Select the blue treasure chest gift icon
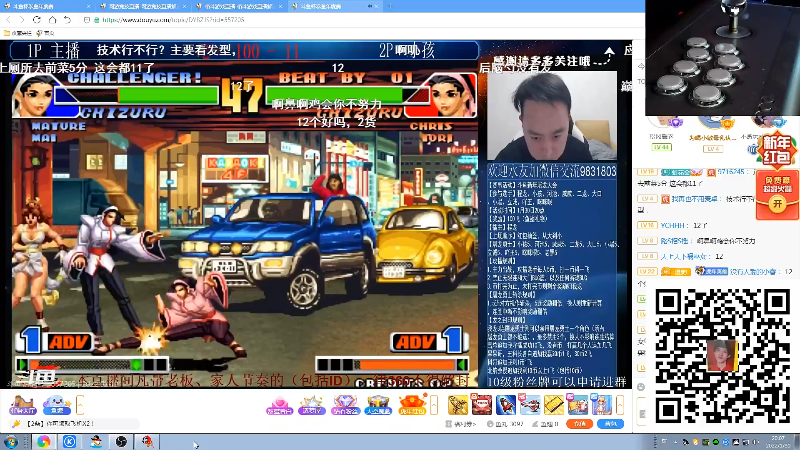Viewport: 800px width, 450px height. 378,405
